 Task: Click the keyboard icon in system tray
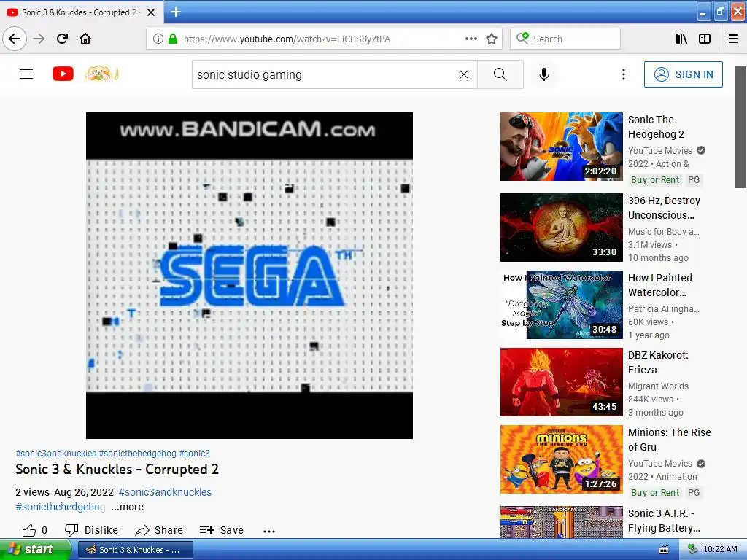(x=663, y=550)
